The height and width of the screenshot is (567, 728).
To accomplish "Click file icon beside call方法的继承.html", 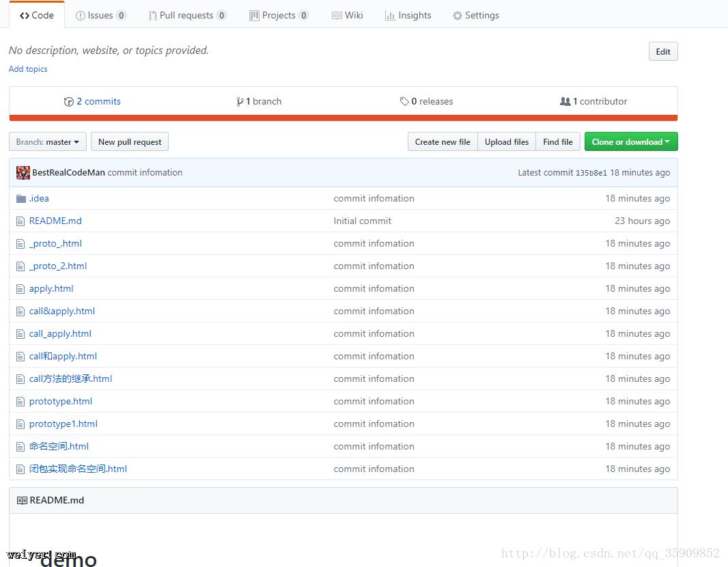I will tap(20, 379).
